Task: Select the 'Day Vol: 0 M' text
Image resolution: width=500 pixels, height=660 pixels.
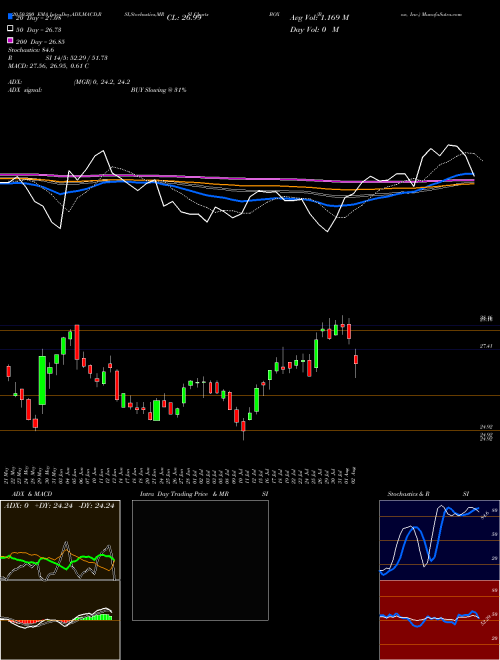Action: click(314, 29)
